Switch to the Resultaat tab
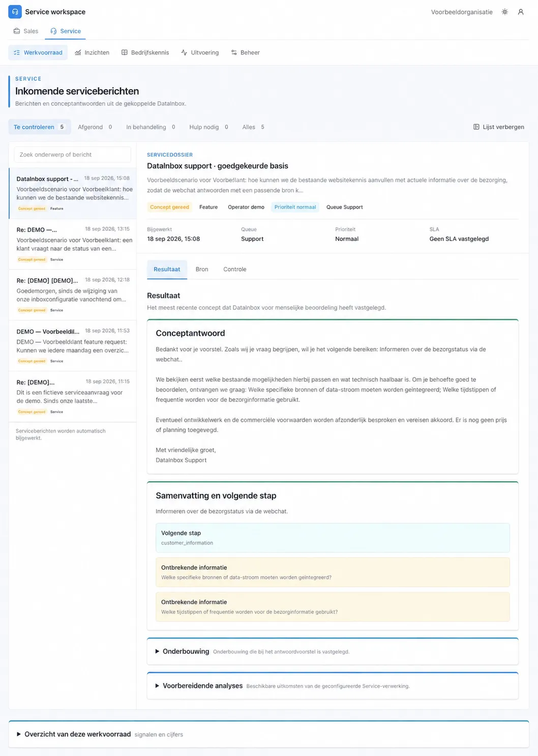This screenshot has height=756, width=538. point(167,269)
